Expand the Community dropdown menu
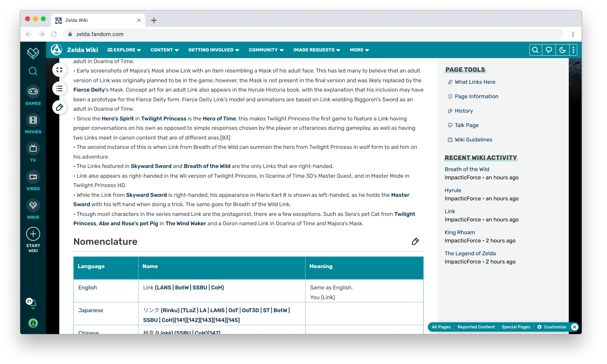Viewport: 607px width, 364px height. (266, 50)
